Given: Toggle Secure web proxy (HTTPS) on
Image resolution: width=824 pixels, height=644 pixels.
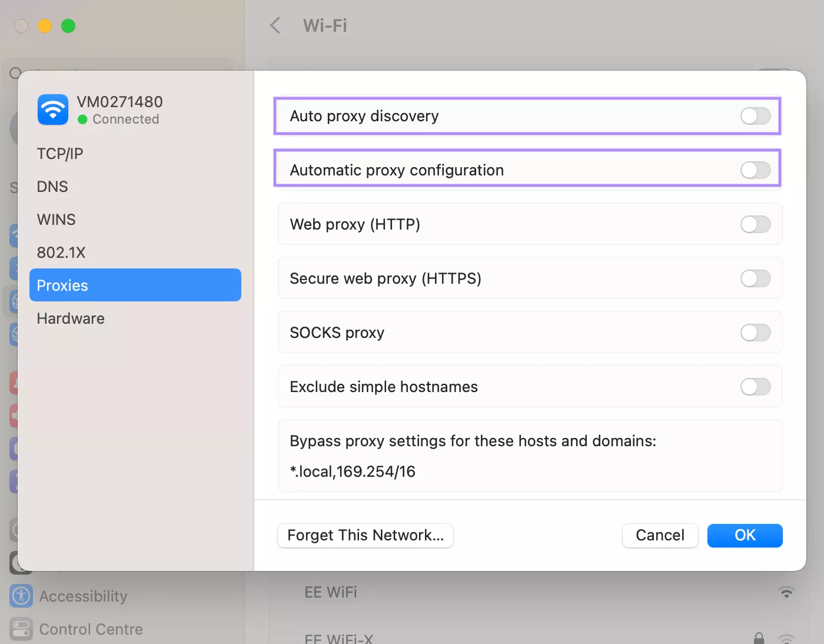Looking at the screenshot, I should click(755, 278).
